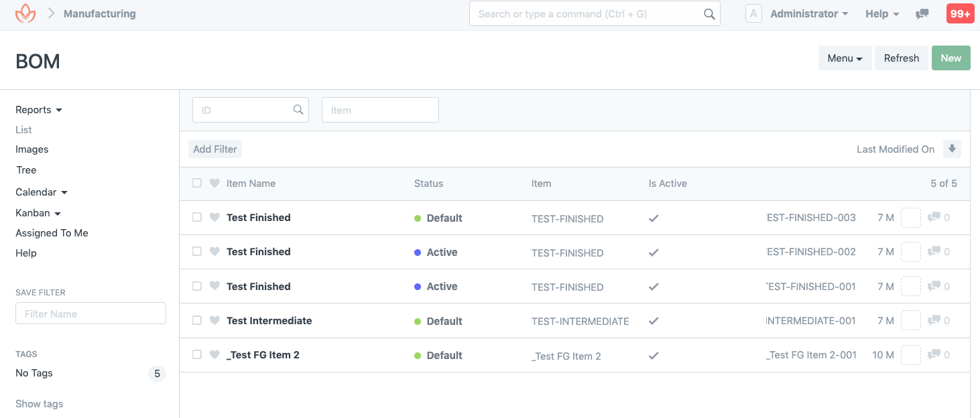Like the TEST-FINISHED-002 BOM row heart
This screenshot has height=418, width=980.
click(215, 251)
